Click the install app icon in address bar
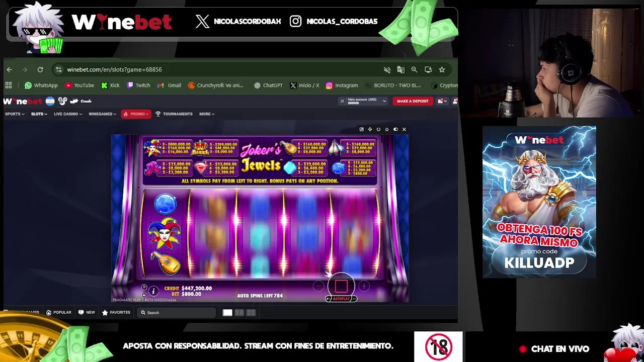644x362 pixels. coord(428,69)
